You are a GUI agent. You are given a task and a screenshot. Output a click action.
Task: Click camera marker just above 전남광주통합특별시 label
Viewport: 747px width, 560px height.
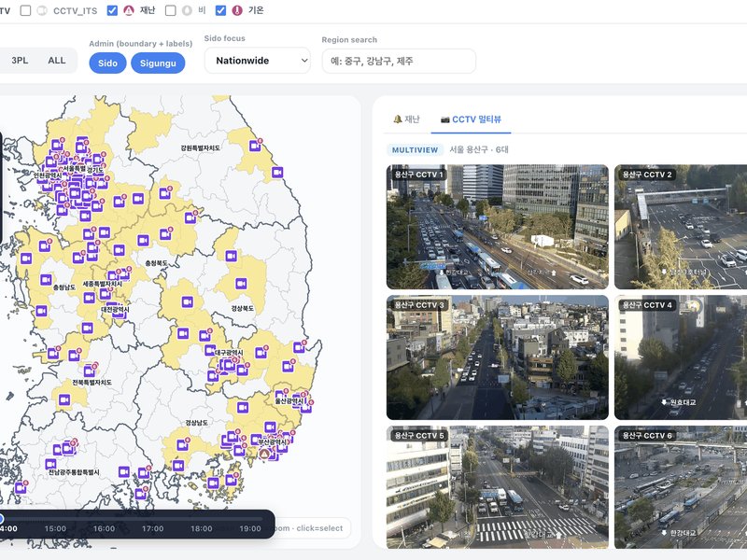pyautogui.click(x=50, y=464)
